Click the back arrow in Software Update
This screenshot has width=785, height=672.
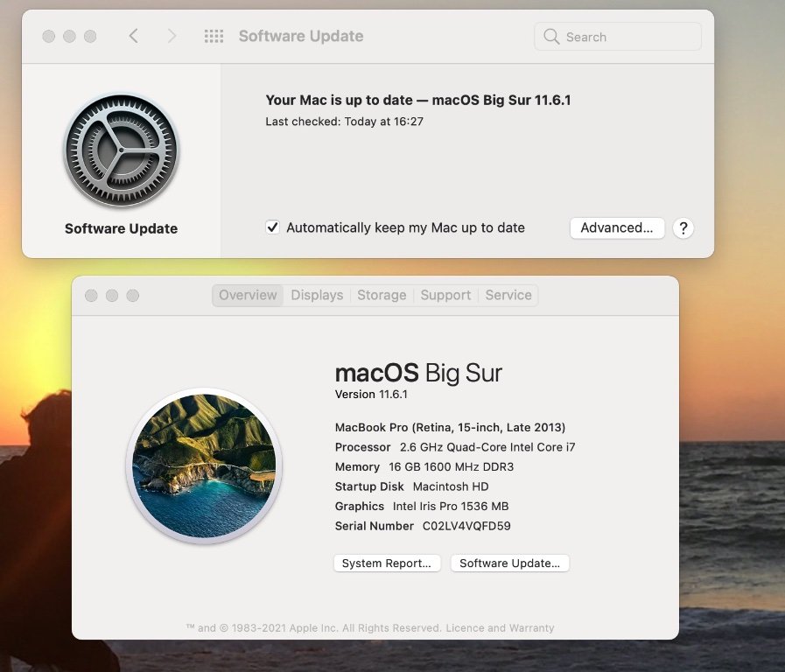coord(133,36)
